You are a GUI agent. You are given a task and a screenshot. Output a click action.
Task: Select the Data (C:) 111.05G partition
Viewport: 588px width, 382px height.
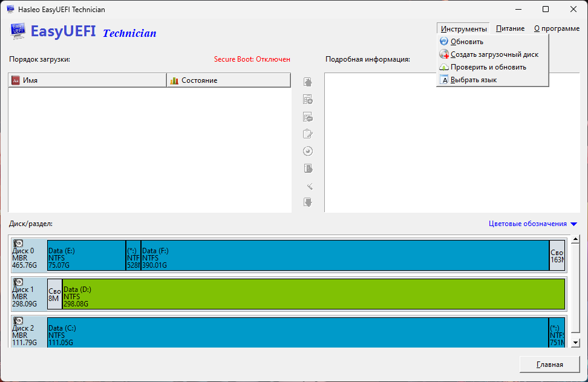(x=298, y=332)
